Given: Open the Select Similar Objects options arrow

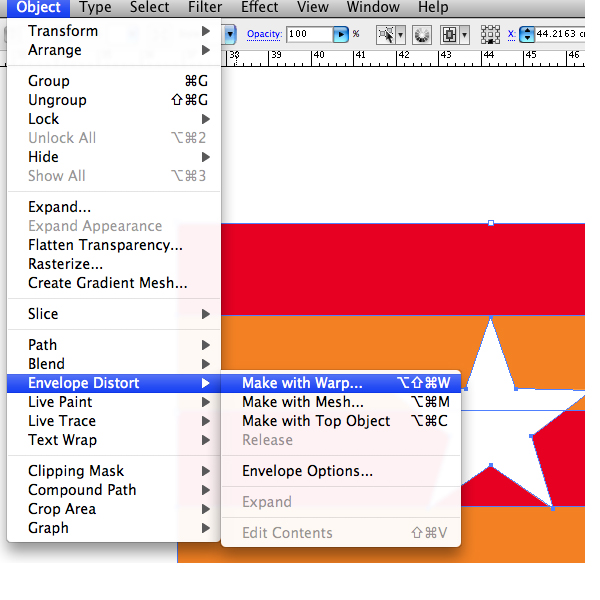Looking at the screenshot, I should coord(401,35).
